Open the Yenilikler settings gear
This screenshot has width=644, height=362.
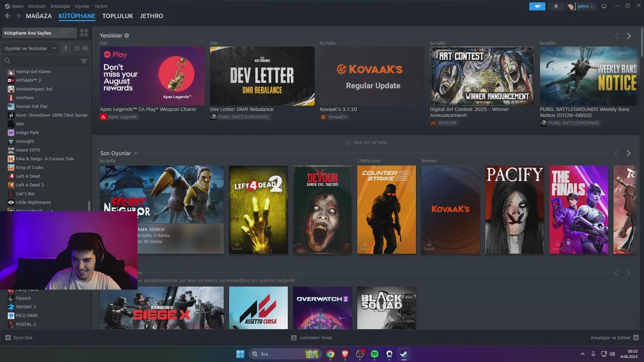coord(127,36)
